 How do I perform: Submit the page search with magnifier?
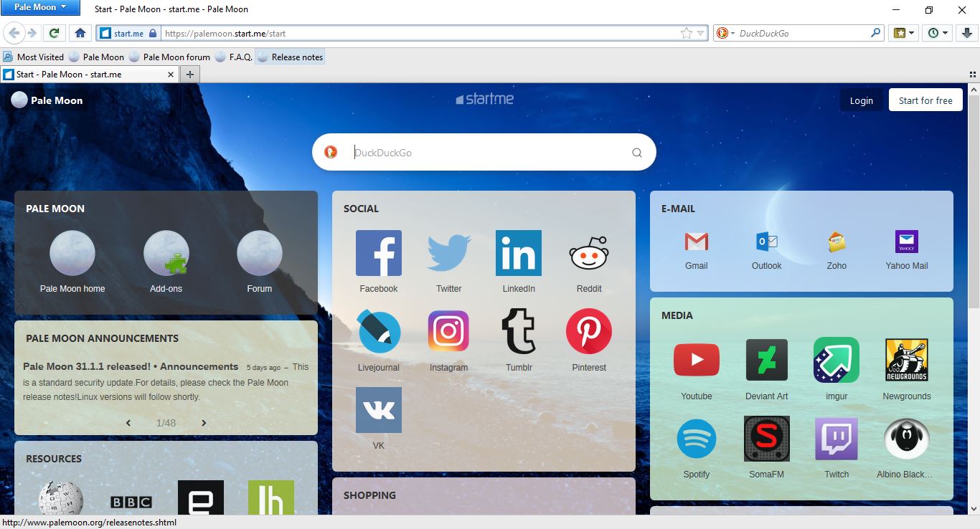coord(637,152)
